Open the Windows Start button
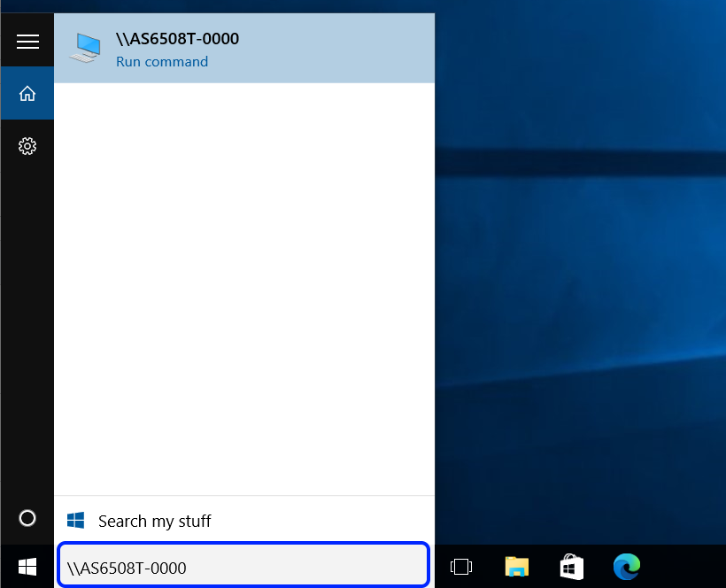726x588 pixels. 27,567
